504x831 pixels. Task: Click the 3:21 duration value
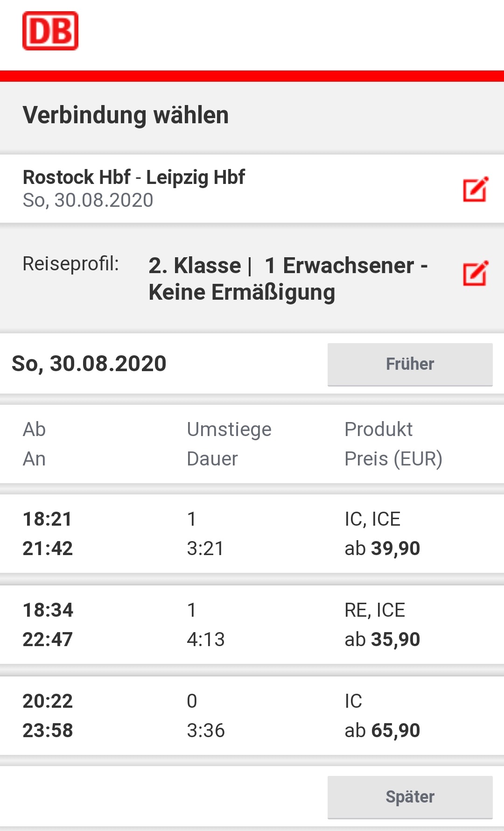(205, 549)
